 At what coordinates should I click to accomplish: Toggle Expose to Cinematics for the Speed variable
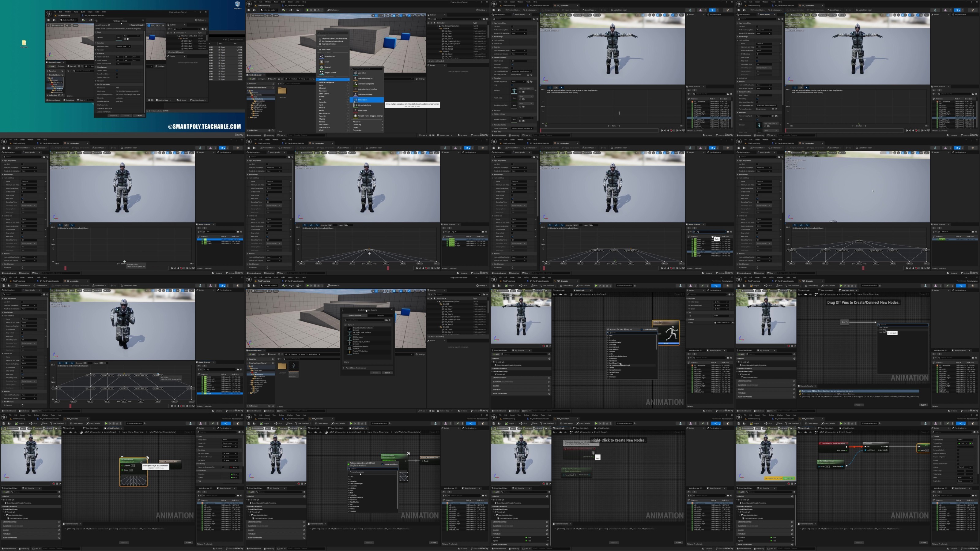[958, 464]
